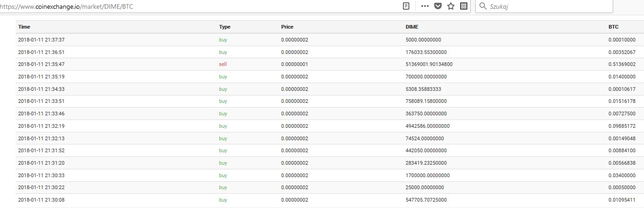Click DIME amount 363750.00000000
The width and height of the screenshot is (644, 209).
426,113
